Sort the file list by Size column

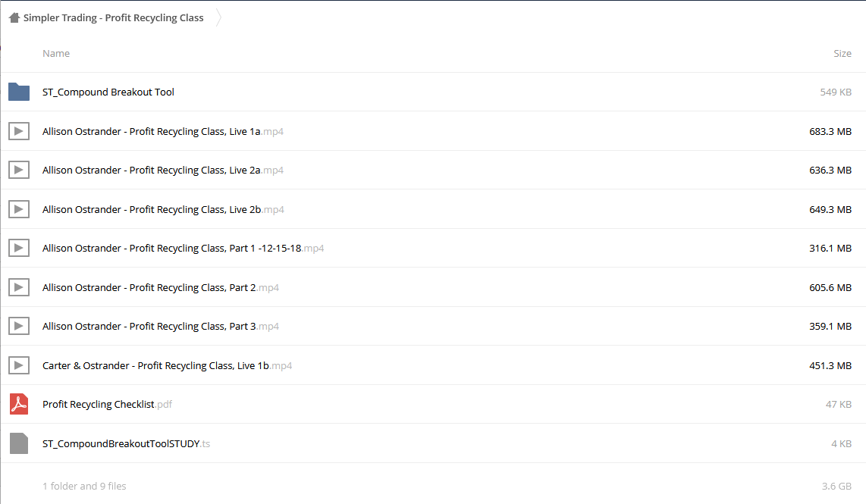coord(842,54)
